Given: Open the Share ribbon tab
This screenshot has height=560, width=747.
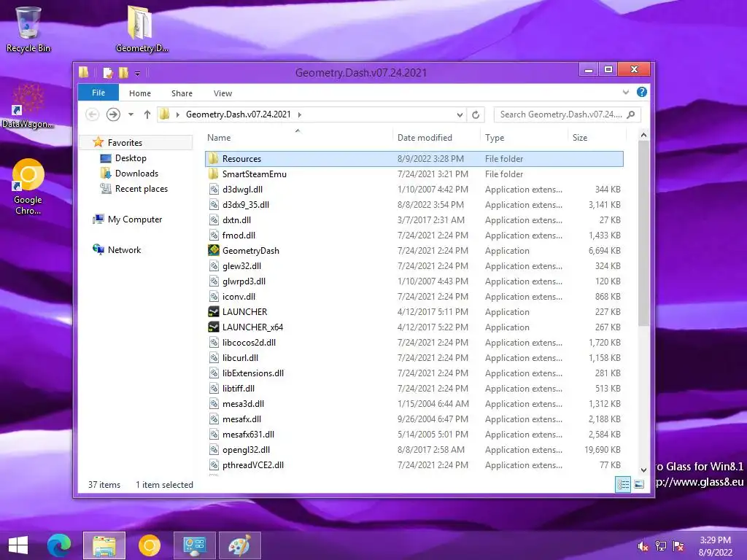Looking at the screenshot, I should (182, 93).
